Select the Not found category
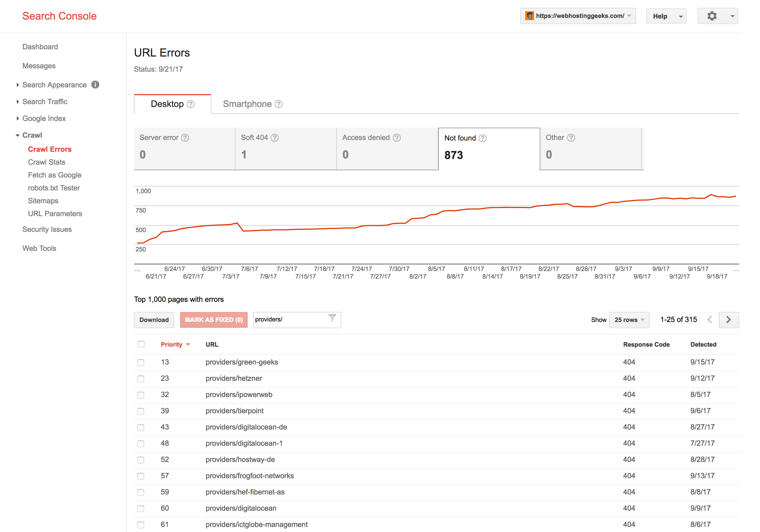 point(489,149)
